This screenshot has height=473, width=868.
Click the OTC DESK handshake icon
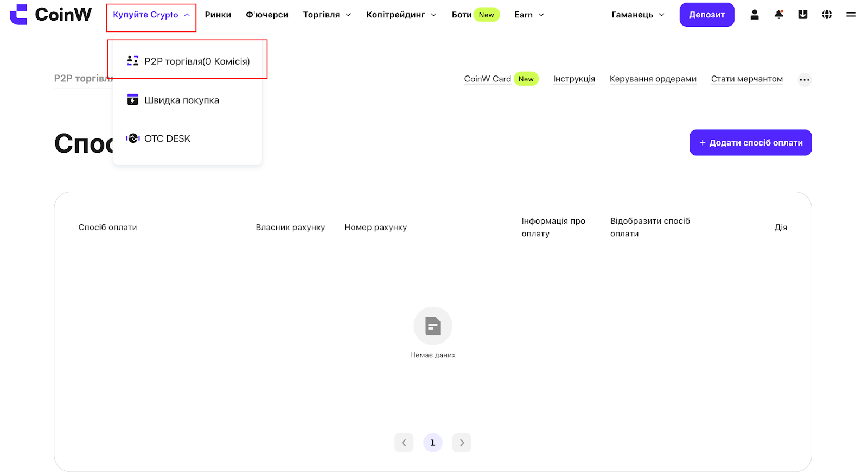132,138
